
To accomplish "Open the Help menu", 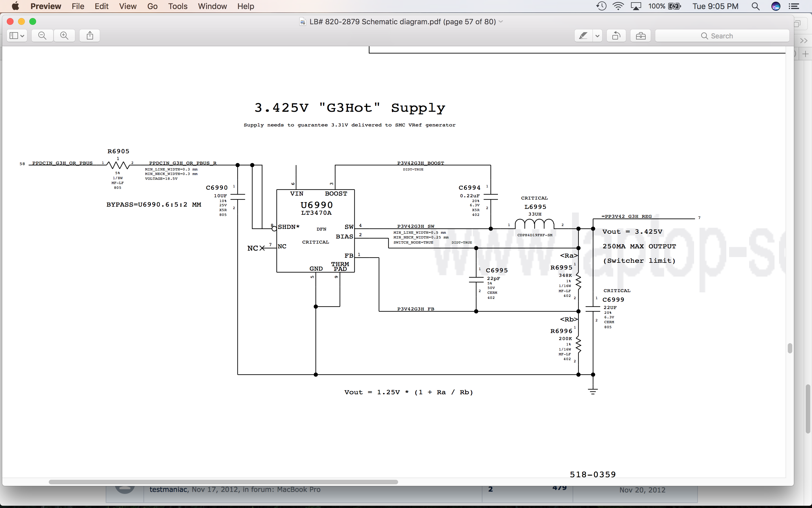I will tap(246, 6).
